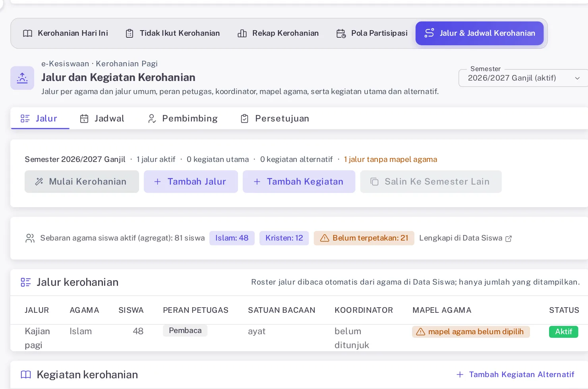Switch to Tidak Ikut Kerohanian tab
This screenshot has width=588, height=389.
coord(172,33)
